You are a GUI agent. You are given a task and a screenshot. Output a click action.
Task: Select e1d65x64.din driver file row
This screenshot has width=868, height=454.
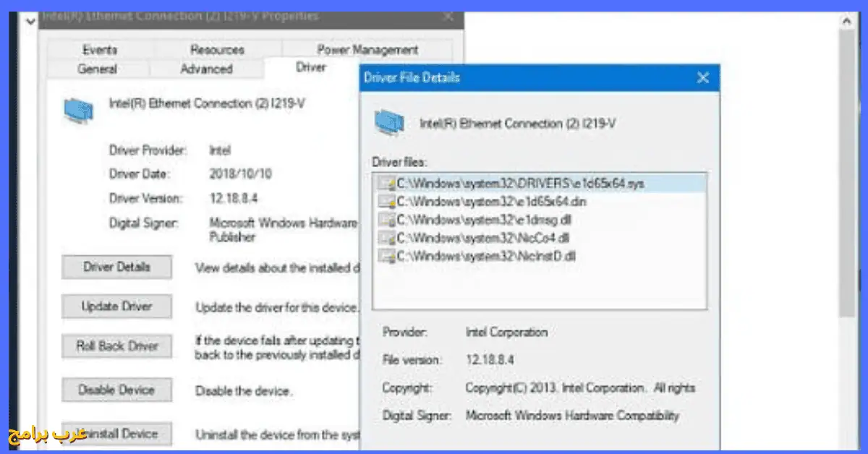pos(540,202)
